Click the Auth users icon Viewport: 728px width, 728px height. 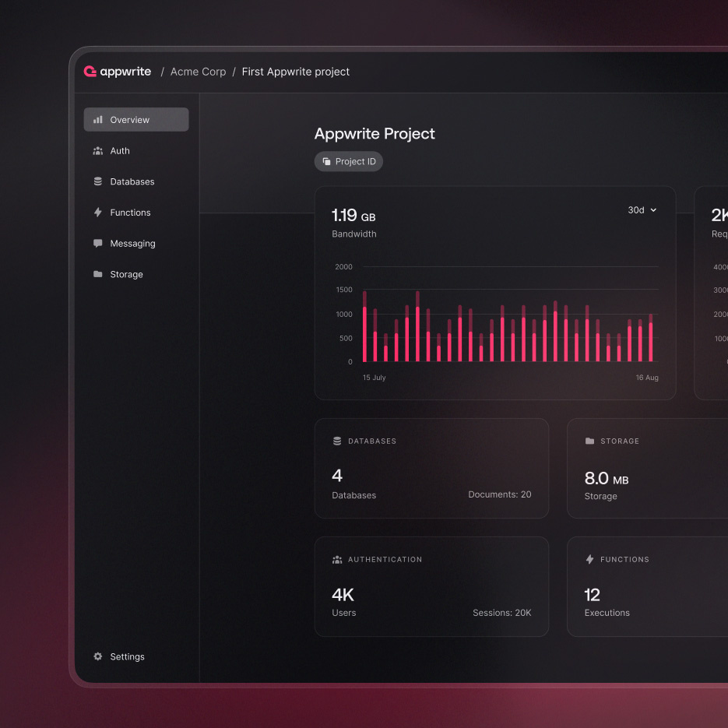98,151
